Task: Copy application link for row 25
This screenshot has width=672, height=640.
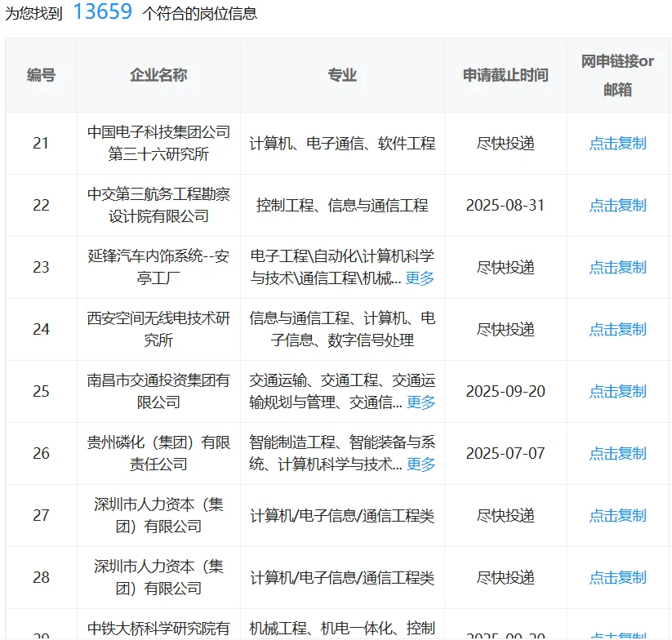Action: (x=617, y=391)
